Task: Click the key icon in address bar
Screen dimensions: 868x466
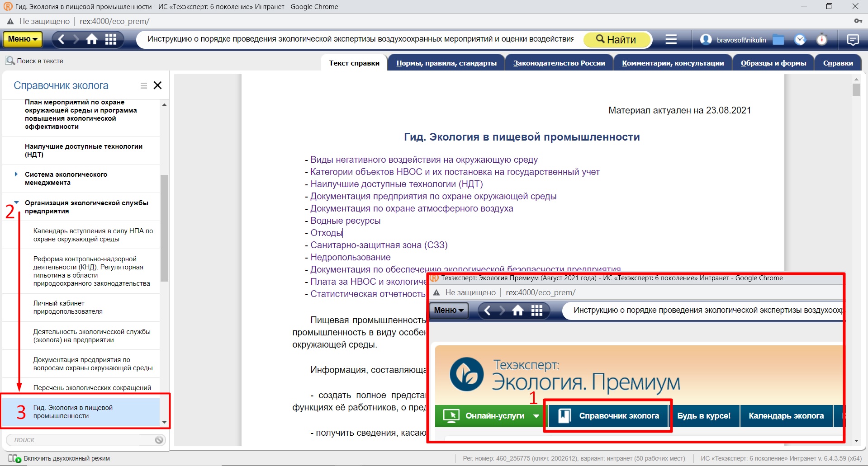Action: point(858,21)
